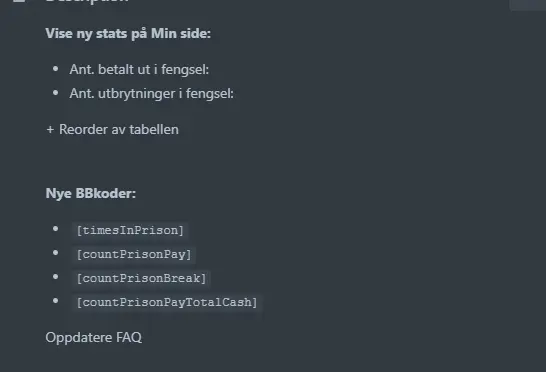The image size is (546, 372).
Task: Click the partially visible Edit button at top right
Action: point(528,5)
